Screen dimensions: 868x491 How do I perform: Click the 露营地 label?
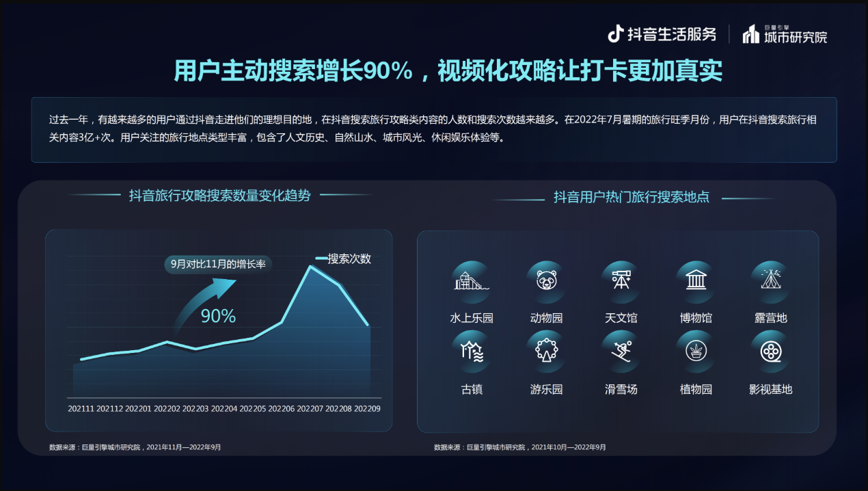771,318
